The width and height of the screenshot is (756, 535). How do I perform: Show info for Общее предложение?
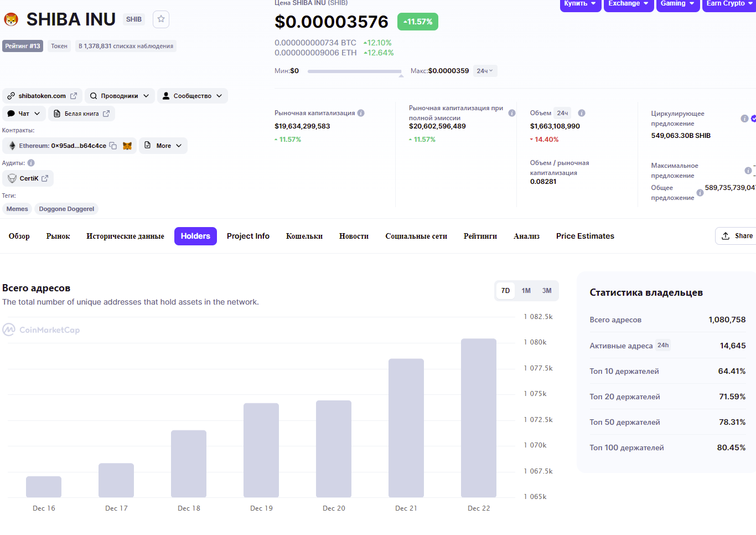click(700, 193)
